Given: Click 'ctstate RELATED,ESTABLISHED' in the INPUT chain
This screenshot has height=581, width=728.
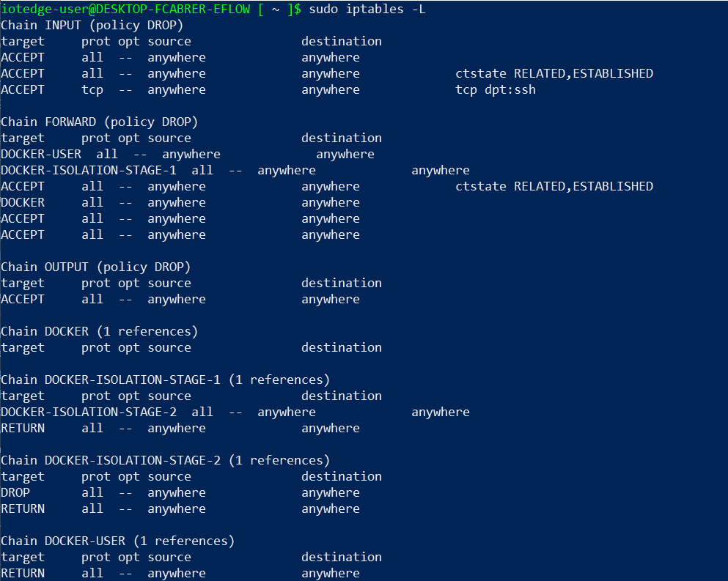Looking at the screenshot, I should 554,73.
